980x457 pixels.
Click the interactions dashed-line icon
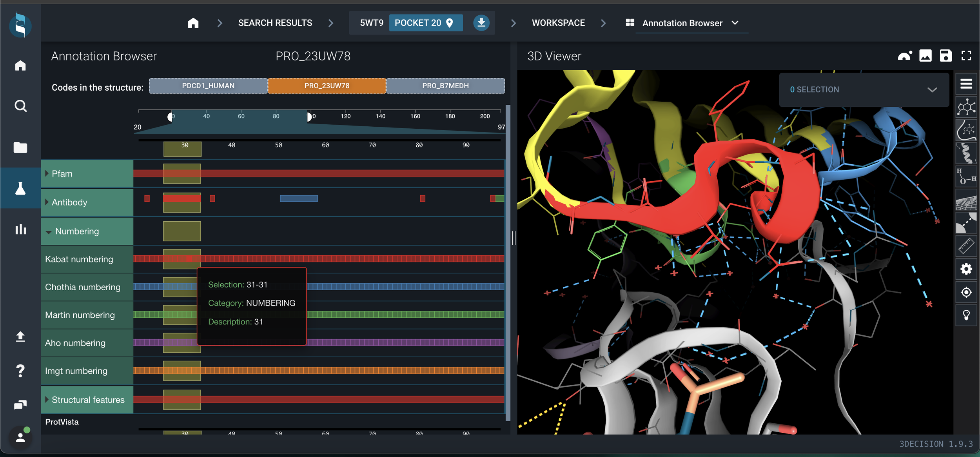966,223
